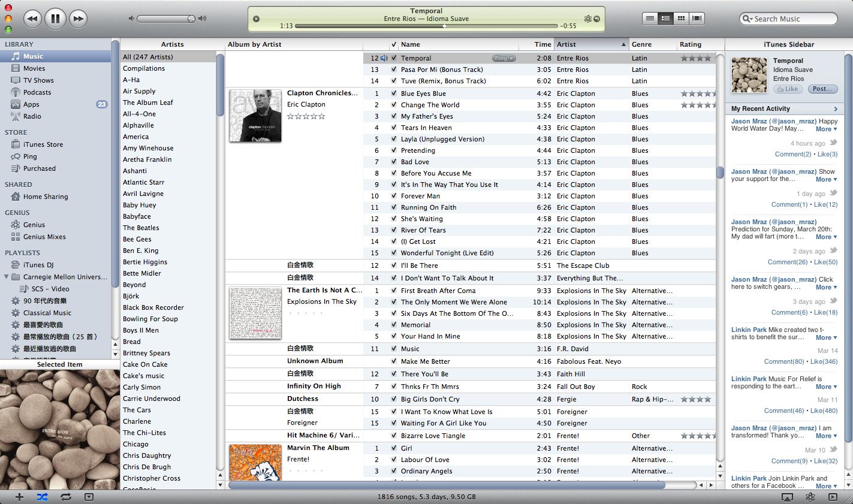Viewport: 853px width, 504px height.
Task: Uncheck Tuve (Remix, Bonus Track)
Action: [394, 81]
